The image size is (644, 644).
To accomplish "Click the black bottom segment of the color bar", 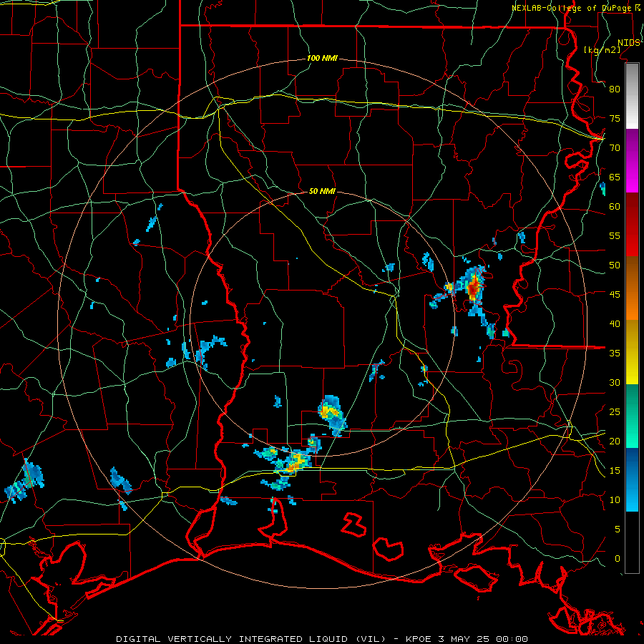I will coord(632,542).
